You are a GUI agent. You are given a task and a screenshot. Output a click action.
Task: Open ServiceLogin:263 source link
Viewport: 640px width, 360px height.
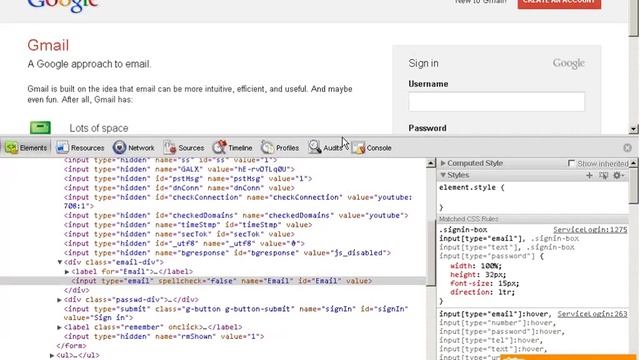[x=592, y=314]
